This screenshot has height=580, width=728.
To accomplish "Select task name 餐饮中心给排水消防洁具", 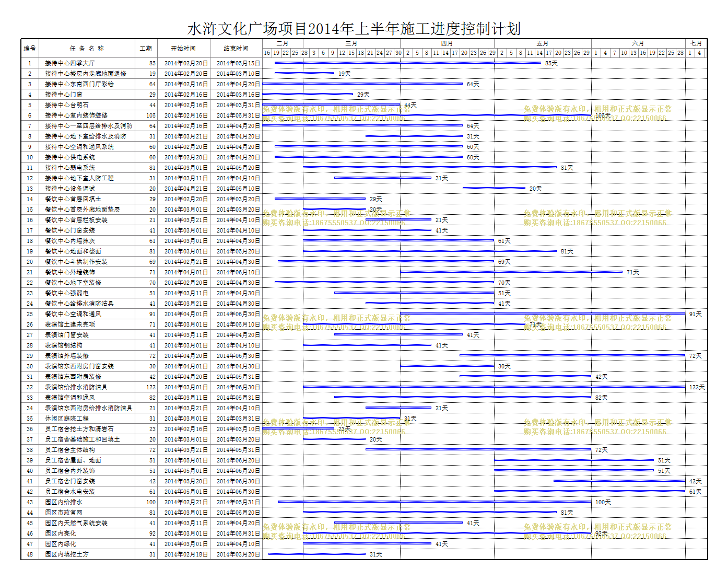I will (x=79, y=304).
